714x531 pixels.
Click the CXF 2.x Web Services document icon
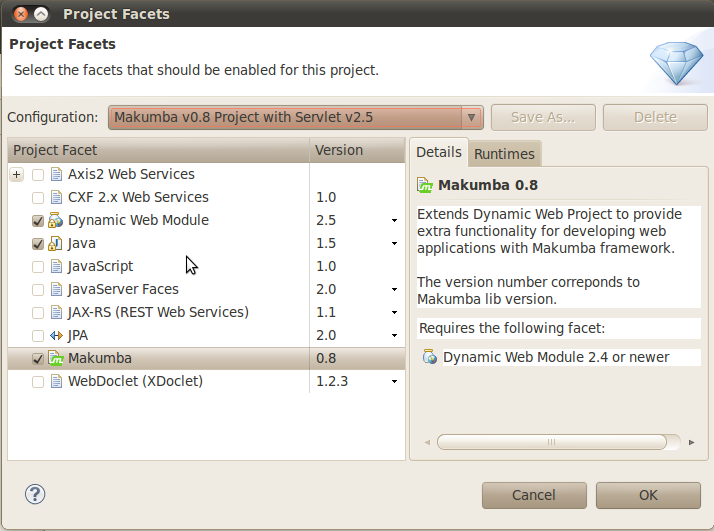(x=56, y=197)
